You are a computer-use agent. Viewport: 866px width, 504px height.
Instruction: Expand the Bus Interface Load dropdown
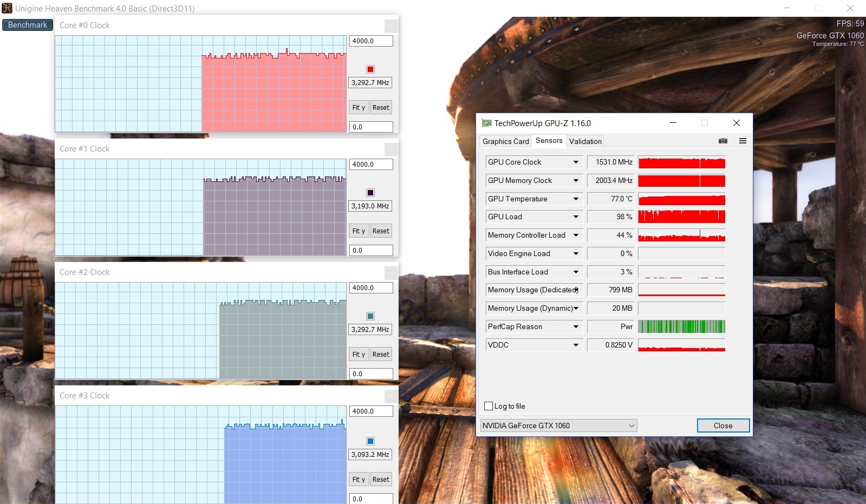(x=576, y=272)
